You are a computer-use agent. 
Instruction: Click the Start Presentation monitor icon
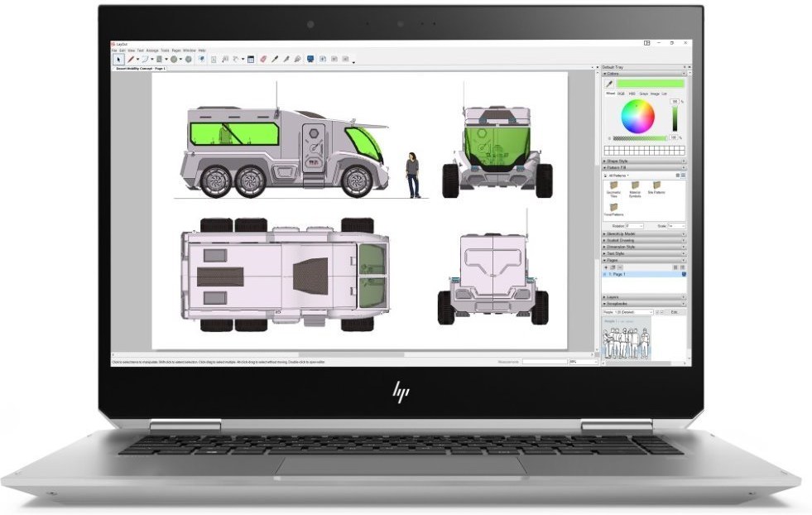click(310, 60)
